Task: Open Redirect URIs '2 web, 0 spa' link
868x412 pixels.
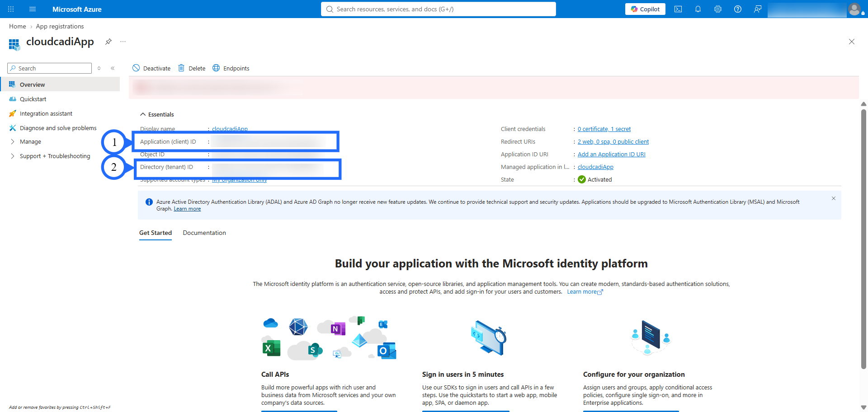Action: (x=613, y=142)
